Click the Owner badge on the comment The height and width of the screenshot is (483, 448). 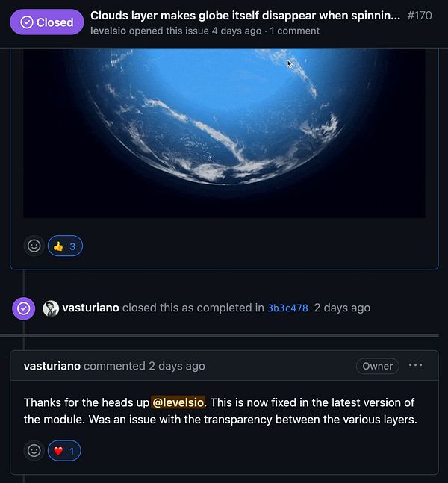click(377, 366)
